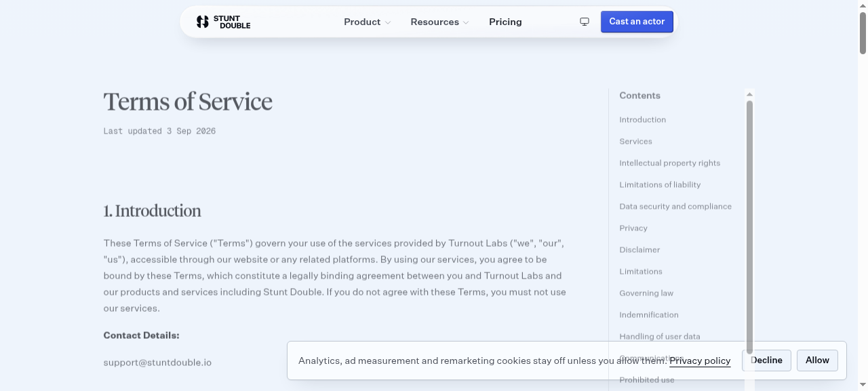The width and height of the screenshot is (868, 391).
Task: Click the Contents panel scroll-up arrow
Action: coord(749,94)
